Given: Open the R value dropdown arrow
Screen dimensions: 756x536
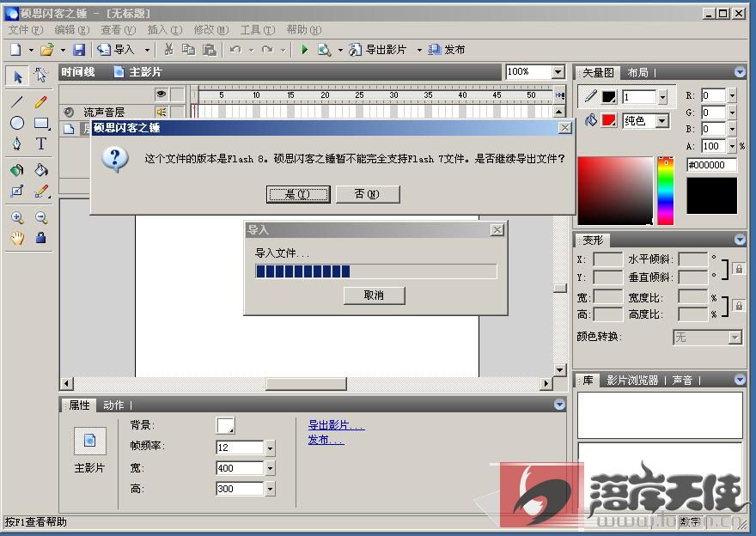Looking at the screenshot, I should pos(732,95).
